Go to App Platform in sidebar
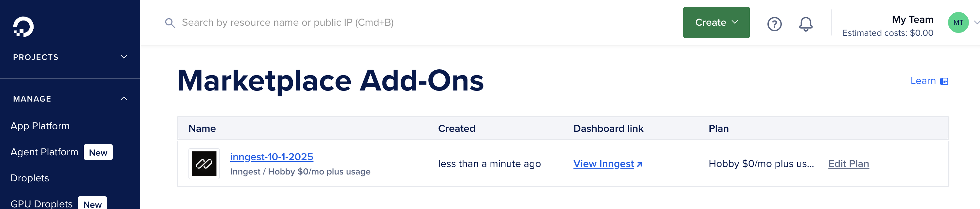Image resolution: width=980 pixels, height=209 pixels. [x=40, y=126]
